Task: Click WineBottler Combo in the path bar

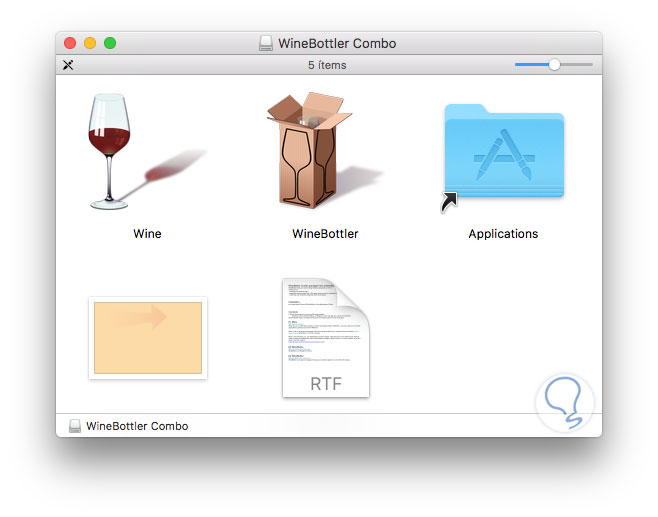Action: [x=137, y=426]
